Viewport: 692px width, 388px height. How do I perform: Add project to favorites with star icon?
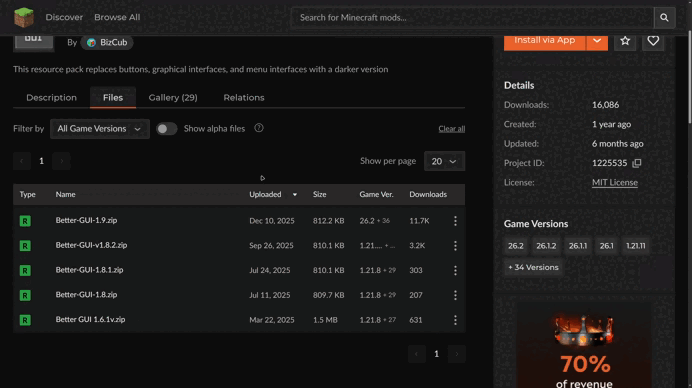pos(625,41)
